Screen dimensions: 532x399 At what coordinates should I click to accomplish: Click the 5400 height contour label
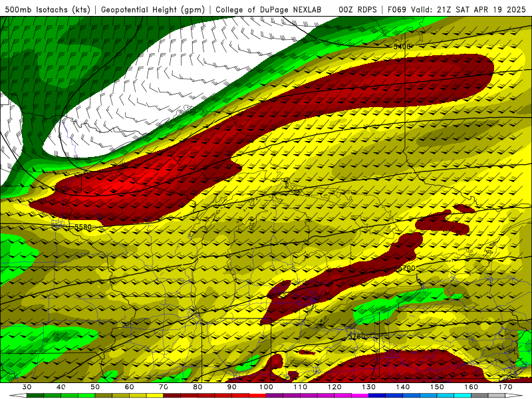click(402, 47)
